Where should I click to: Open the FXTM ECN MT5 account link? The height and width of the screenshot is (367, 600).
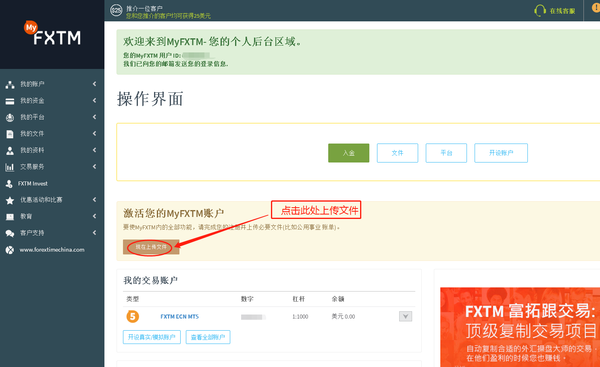(x=179, y=316)
